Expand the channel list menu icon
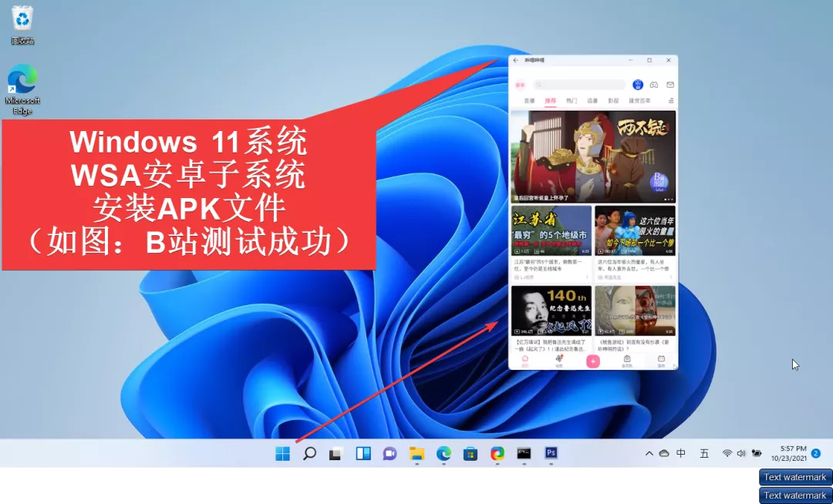The width and height of the screenshot is (833, 504). (x=671, y=101)
